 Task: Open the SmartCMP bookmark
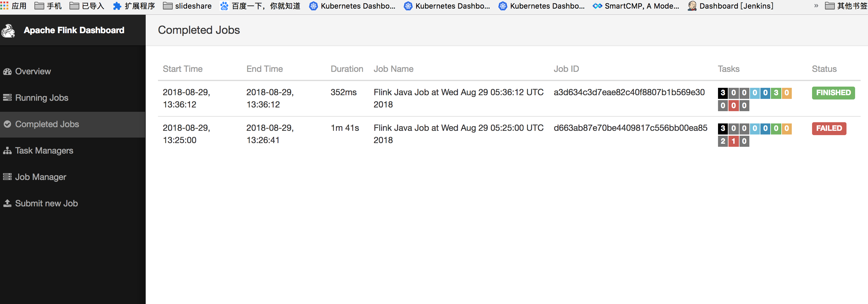636,6
